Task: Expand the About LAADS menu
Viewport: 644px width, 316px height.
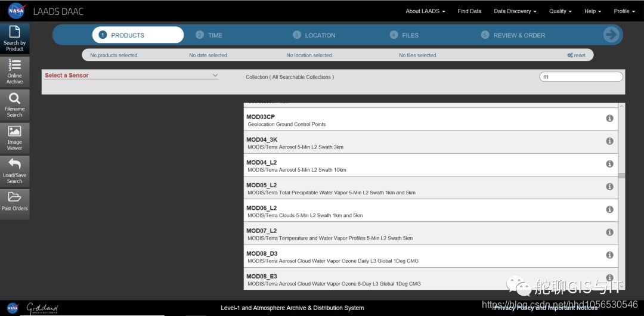Action: pyautogui.click(x=425, y=11)
